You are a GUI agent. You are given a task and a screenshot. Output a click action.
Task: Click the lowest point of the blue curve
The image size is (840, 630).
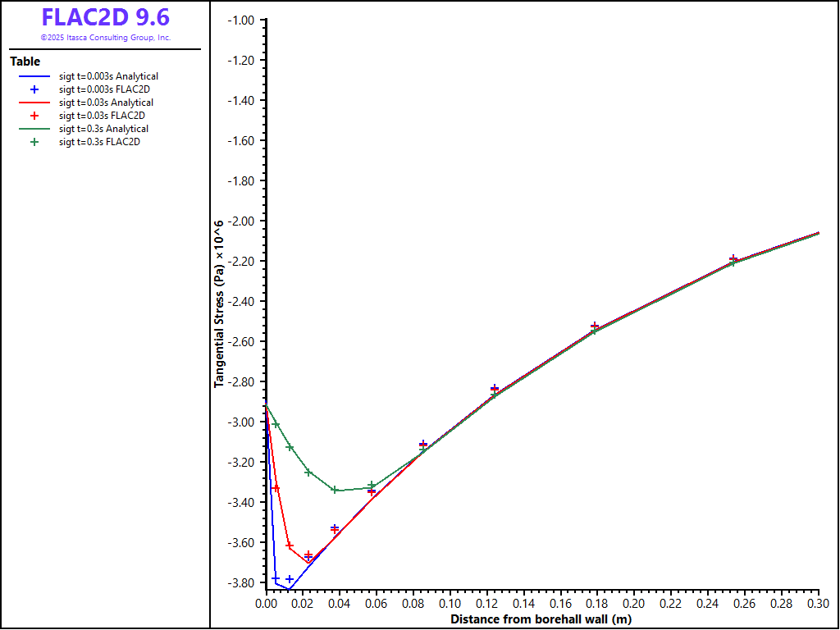(288, 589)
